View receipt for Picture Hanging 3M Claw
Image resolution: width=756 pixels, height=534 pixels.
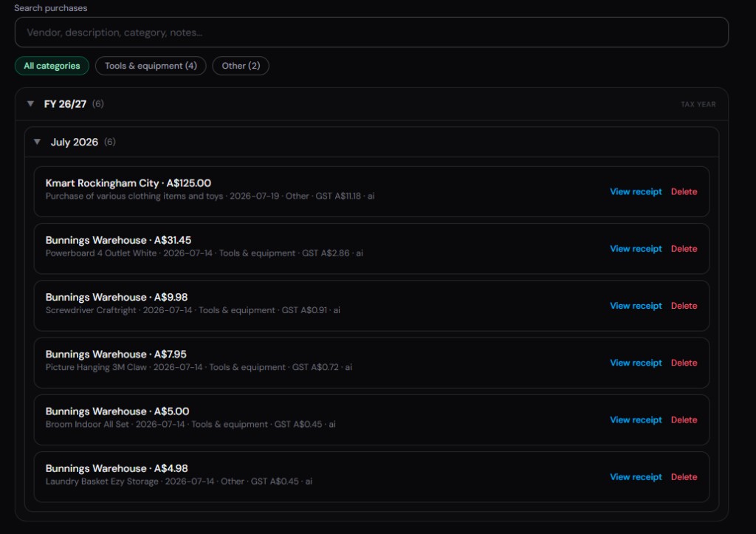(636, 362)
